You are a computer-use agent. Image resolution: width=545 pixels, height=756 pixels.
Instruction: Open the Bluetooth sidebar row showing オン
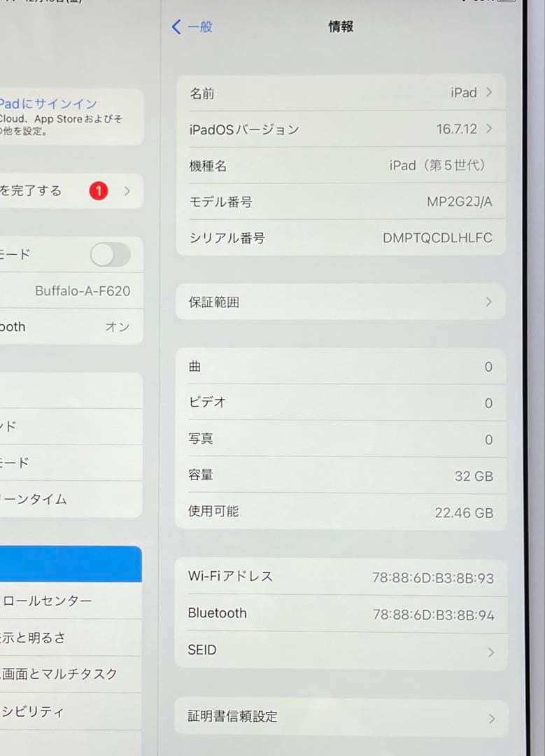pyautogui.click(x=71, y=327)
